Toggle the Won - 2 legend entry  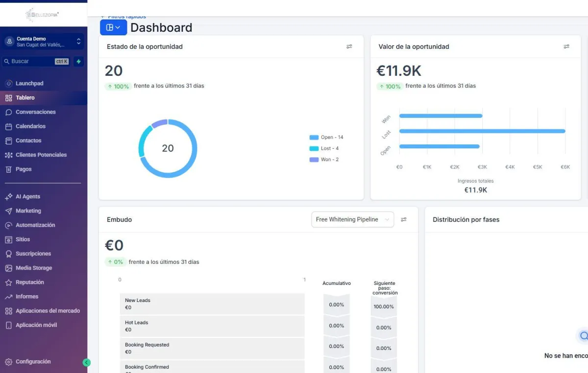324,160
